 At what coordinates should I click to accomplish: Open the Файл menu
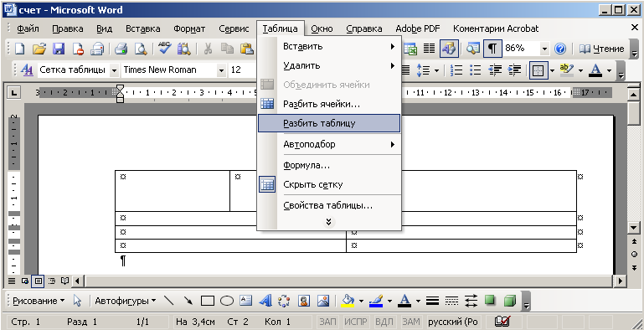point(28,28)
